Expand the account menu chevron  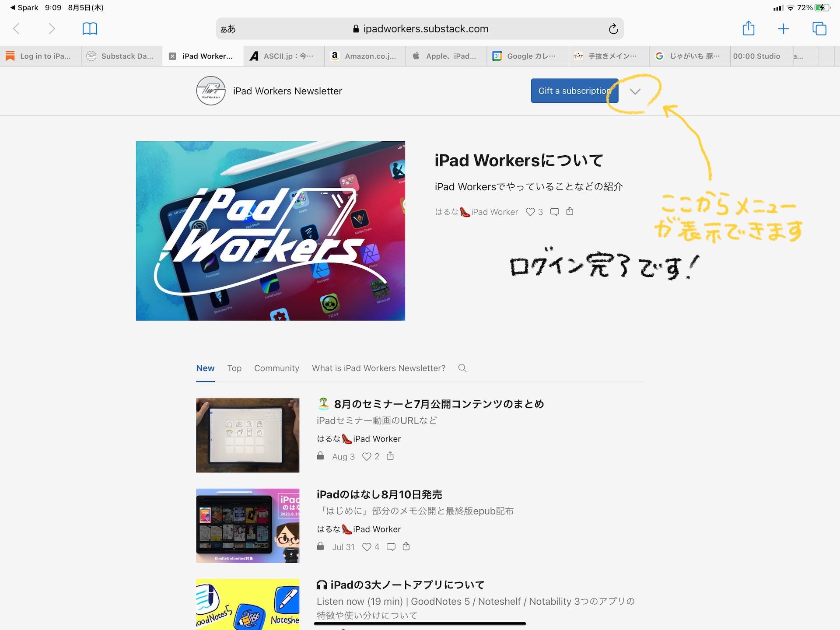(635, 91)
